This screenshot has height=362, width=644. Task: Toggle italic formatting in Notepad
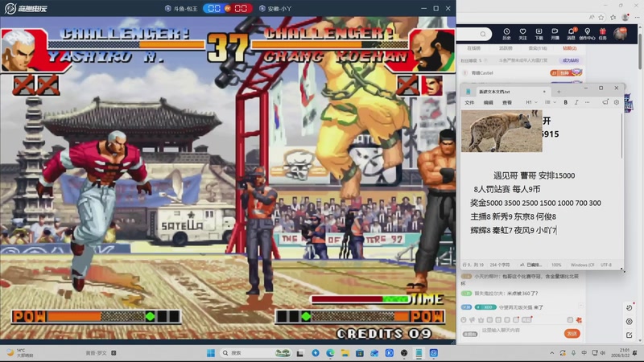576,102
